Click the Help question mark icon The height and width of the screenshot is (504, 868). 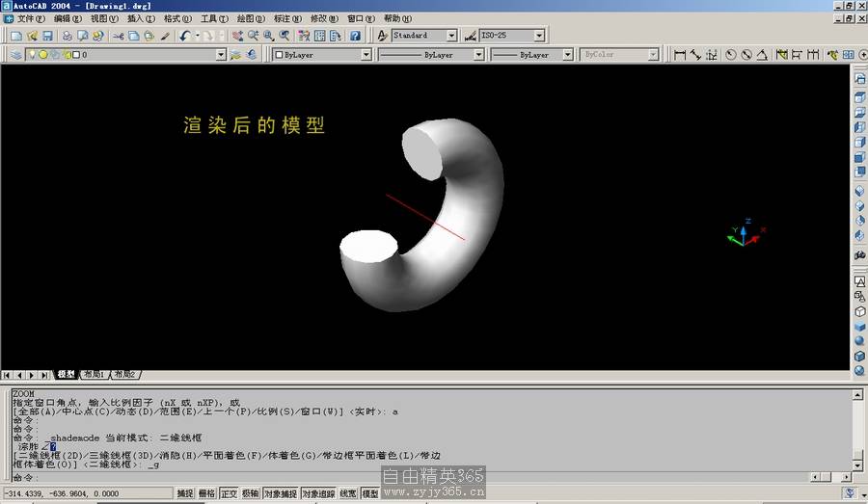click(x=355, y=36)
